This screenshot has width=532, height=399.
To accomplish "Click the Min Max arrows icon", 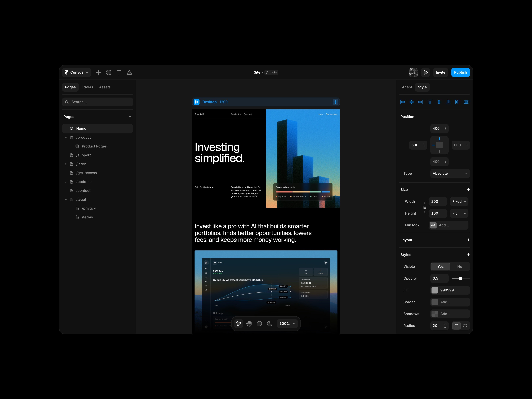I will [433, 225].
